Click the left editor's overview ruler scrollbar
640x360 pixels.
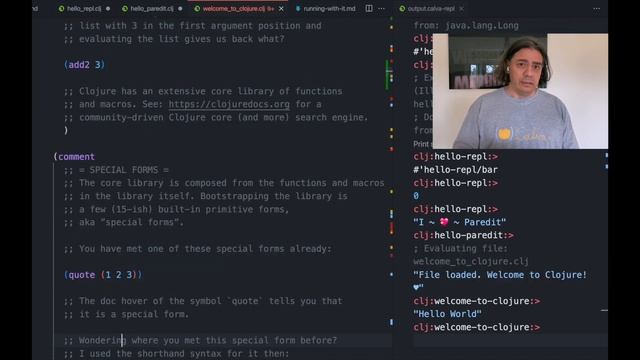tap(391, 188)
